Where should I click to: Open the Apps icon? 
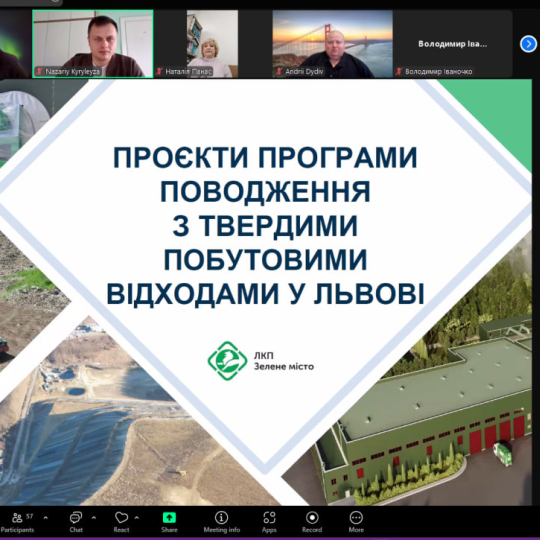point(269,517)
